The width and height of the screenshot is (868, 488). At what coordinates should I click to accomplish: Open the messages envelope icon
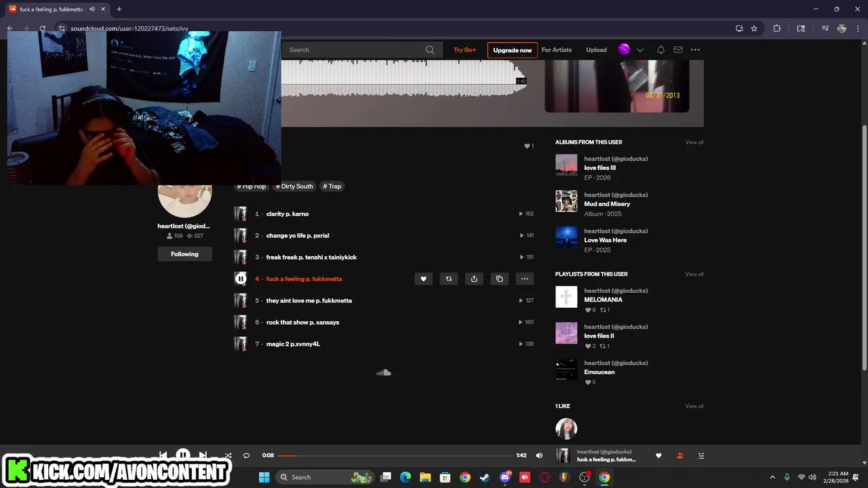[678, 49]
